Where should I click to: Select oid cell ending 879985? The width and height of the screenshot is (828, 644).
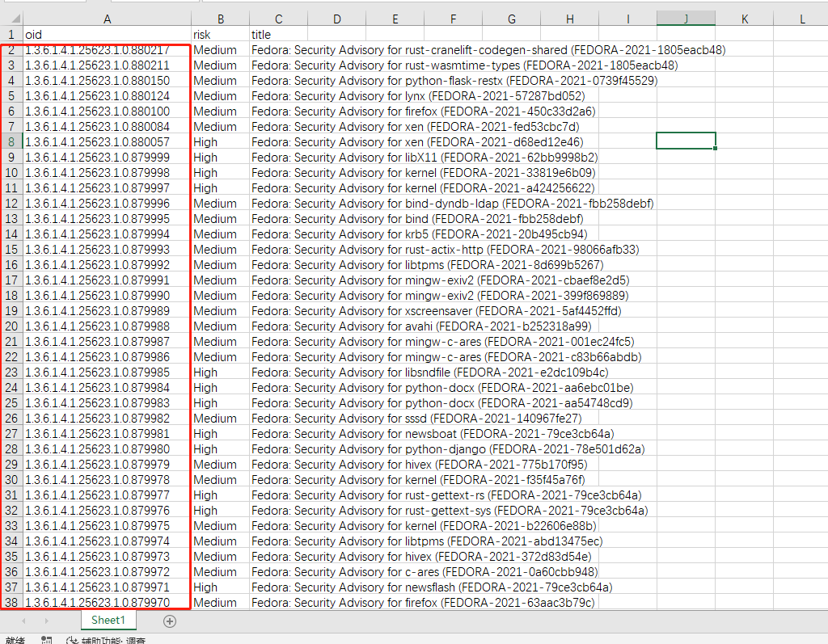pyautogui.click(x=108, y=373)
